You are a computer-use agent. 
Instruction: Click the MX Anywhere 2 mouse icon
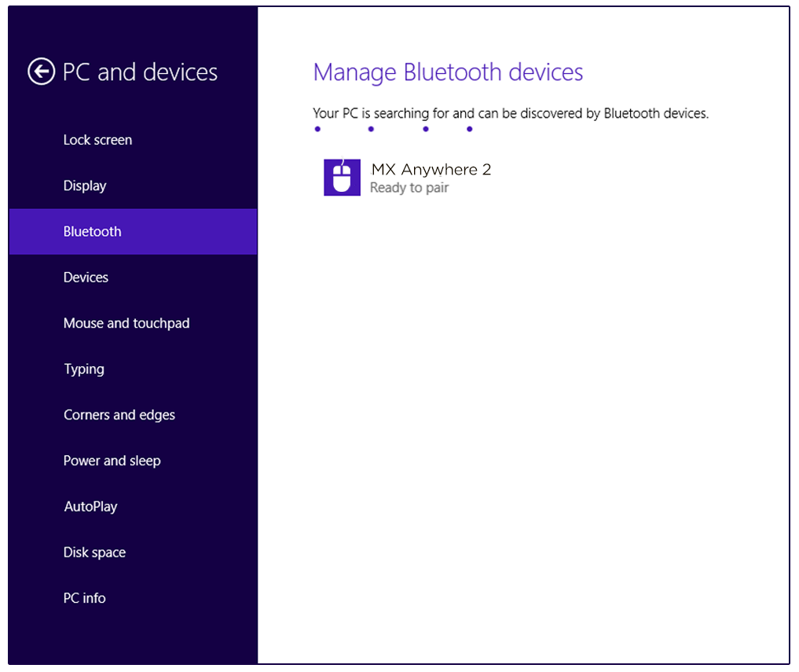pyautogui.click(x=342, y=178)
